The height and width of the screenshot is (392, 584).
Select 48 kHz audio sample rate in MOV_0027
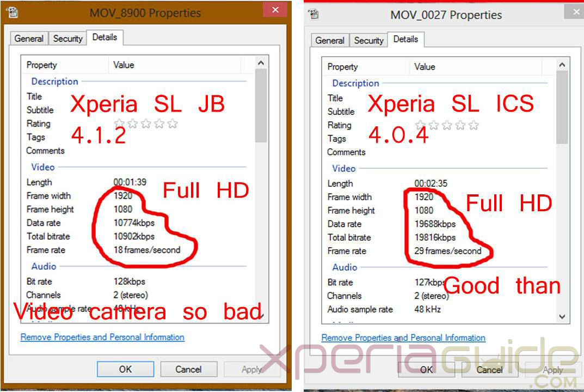428,309
